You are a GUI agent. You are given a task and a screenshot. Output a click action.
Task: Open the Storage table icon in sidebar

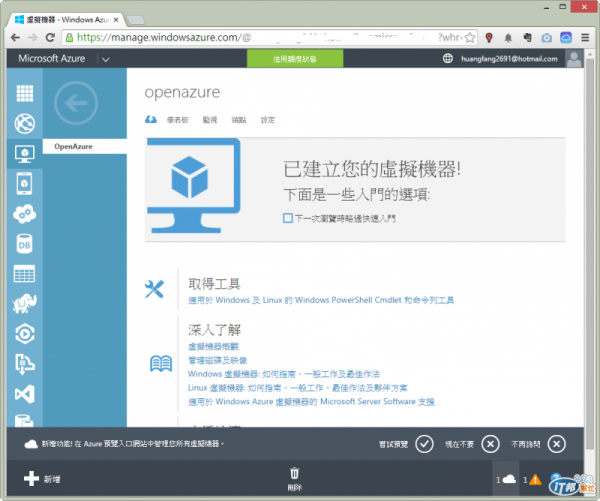(24, 274)
